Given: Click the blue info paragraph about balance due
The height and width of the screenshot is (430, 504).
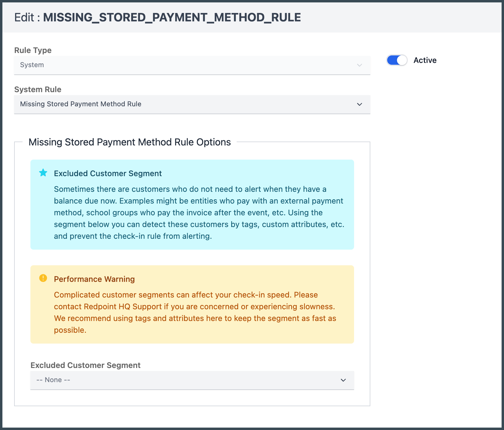Looking at the screenshot, I should tap(199, 213).
